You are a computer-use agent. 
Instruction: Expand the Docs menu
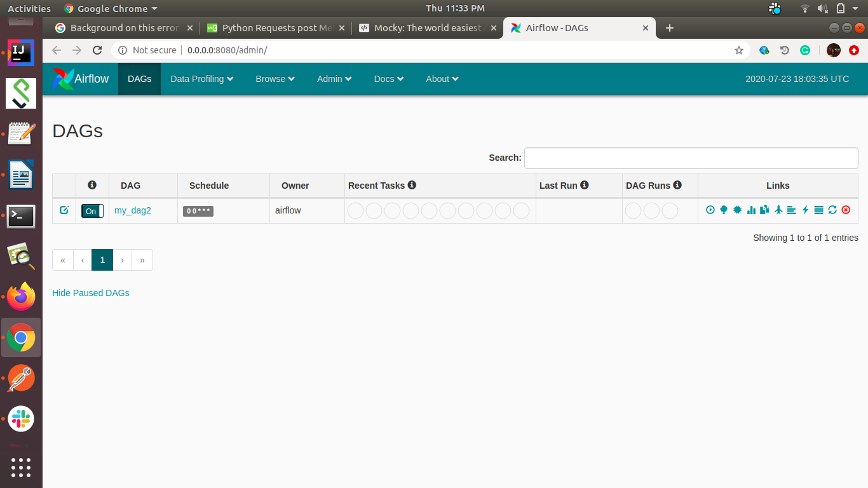389,79
